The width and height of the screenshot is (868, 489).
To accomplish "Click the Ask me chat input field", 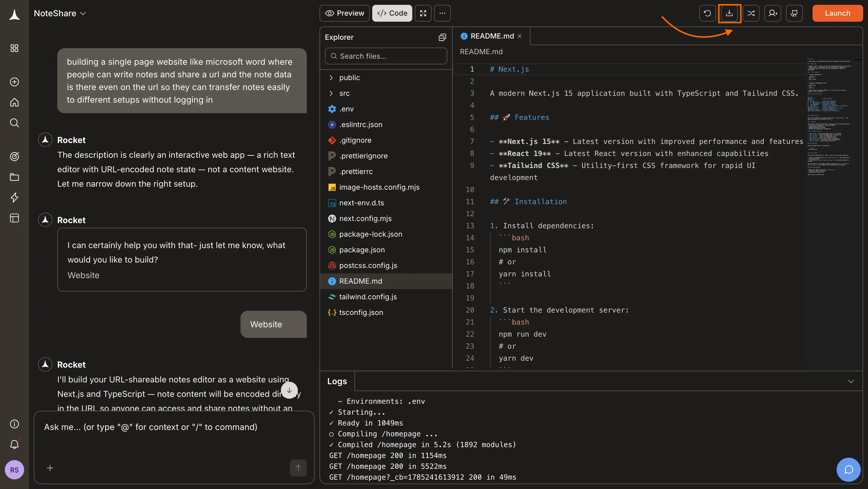I will pos(174,427).
